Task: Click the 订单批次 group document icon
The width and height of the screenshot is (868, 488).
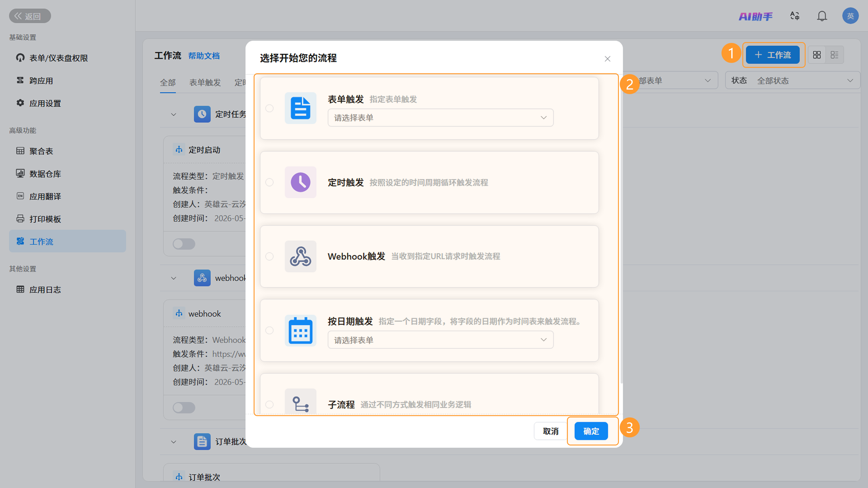Action: point(202,441)
